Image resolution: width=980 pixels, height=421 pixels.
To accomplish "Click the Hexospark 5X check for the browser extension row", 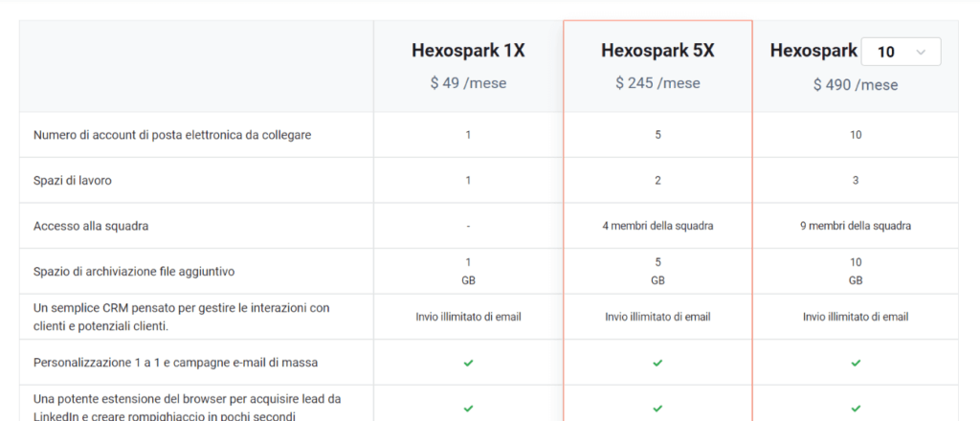I will [x=657, y=409].
